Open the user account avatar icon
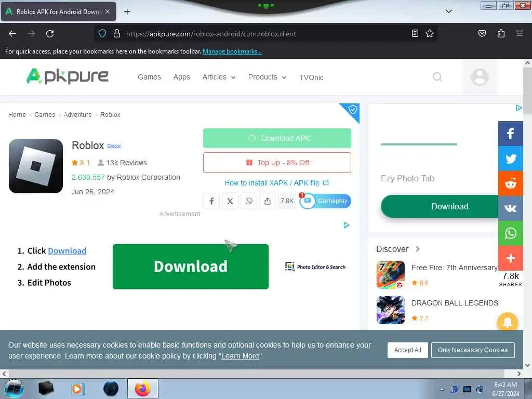532x399 pixels. coord(480,77)
